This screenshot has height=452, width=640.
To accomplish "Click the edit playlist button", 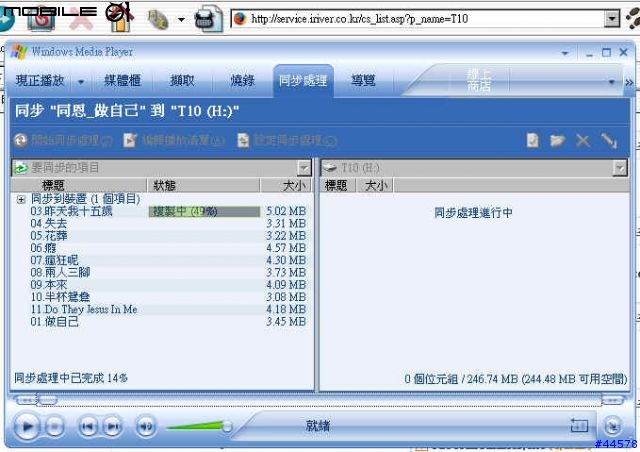I will 174,140.
